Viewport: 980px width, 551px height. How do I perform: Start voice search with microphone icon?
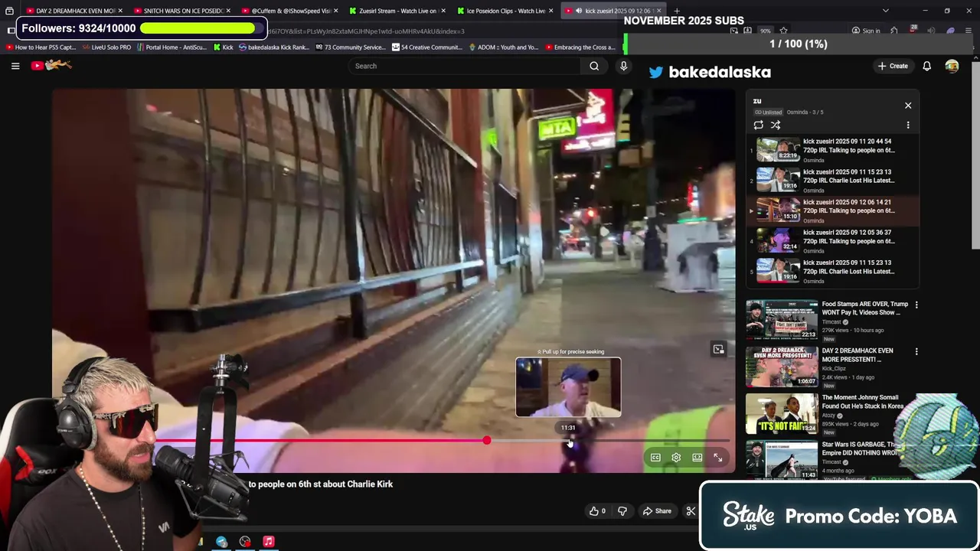tap(623, 66)
